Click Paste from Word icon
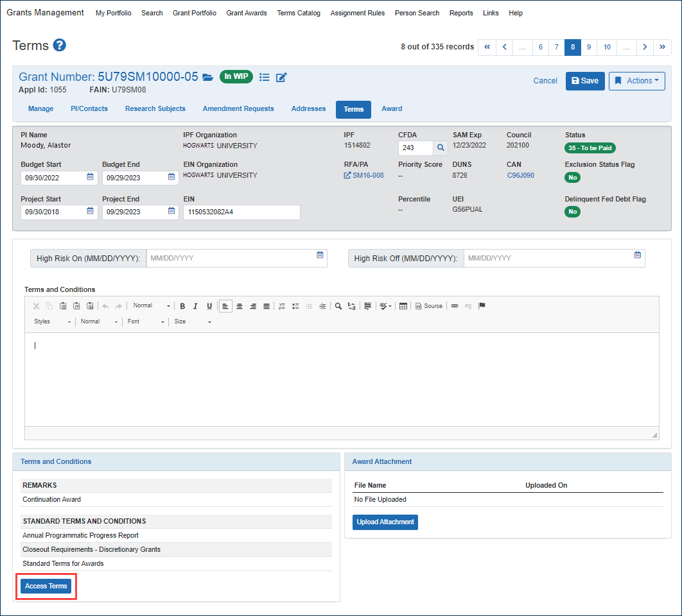 coord(90,306)
